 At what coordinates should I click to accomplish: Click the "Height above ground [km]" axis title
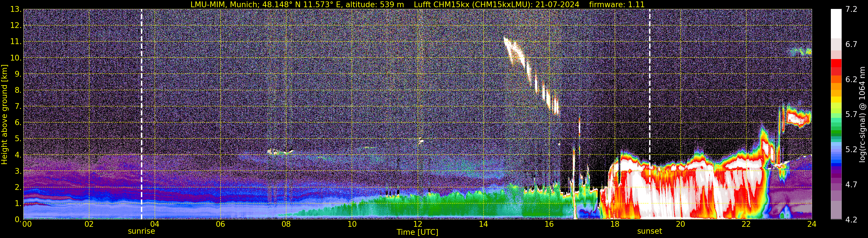pyautogui.click(x=4, y=114)
